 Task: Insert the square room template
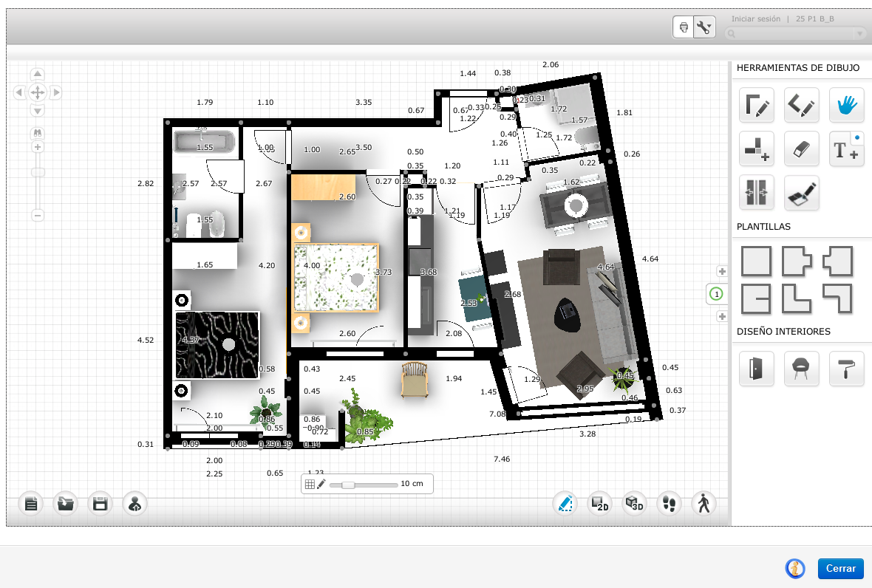click(756, 261)
